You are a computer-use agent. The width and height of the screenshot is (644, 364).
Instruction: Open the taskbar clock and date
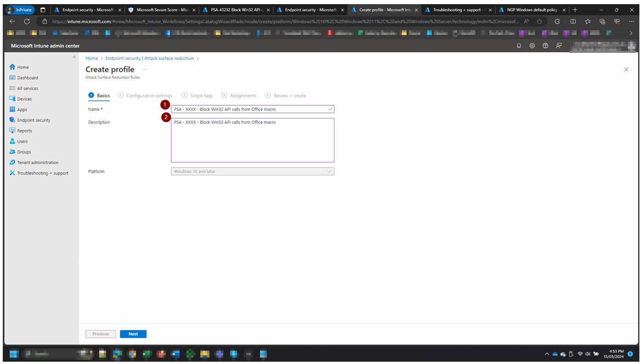pos(615,354)
